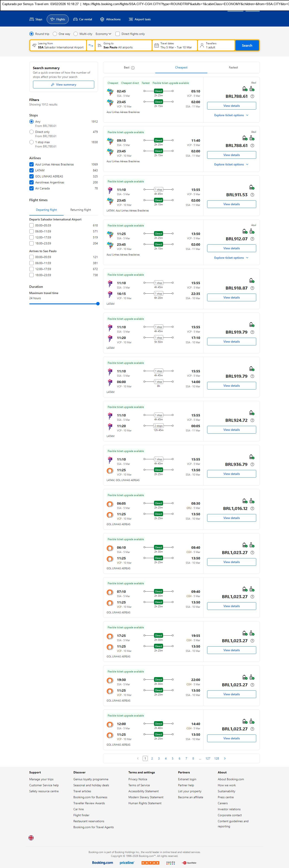
Task: Click the next page arrow in pagination
Action: tap(225, 758)
